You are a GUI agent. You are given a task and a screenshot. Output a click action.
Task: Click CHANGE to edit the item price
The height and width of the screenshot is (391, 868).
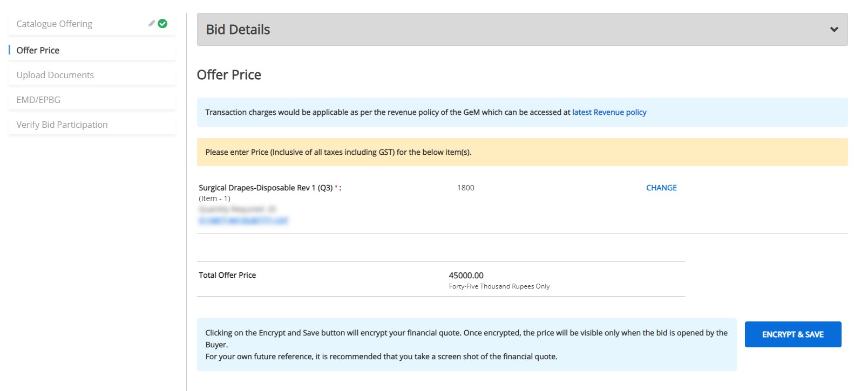point(661,188)
